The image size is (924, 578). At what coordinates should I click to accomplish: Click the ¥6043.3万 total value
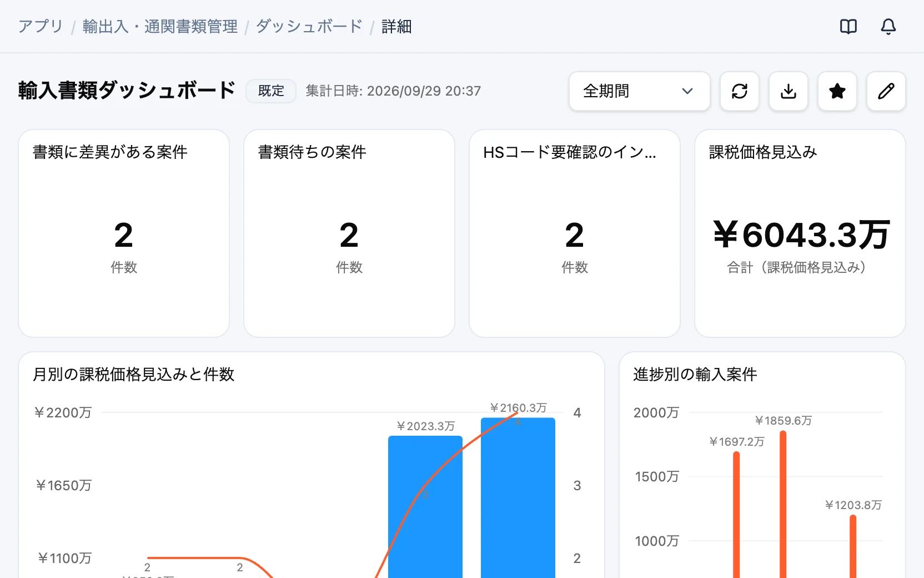[x=801, y=235]
